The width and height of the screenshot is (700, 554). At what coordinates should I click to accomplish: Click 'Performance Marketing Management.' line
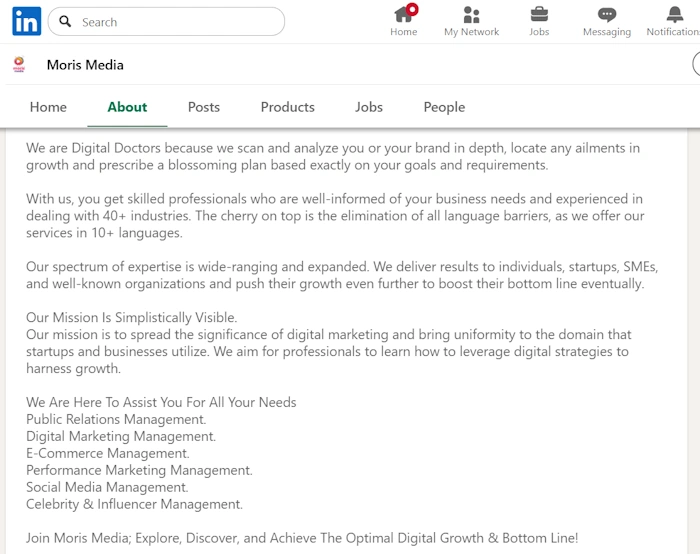[x=139, y=470]
